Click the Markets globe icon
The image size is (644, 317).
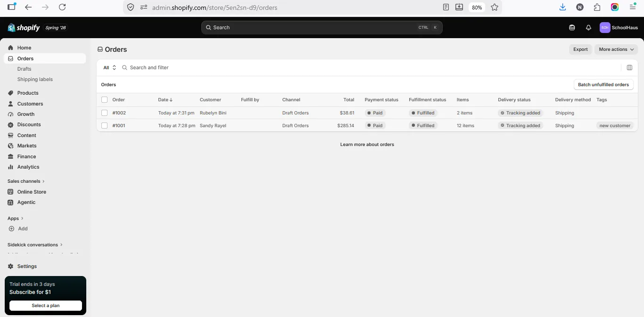click(x=11, y=146)
